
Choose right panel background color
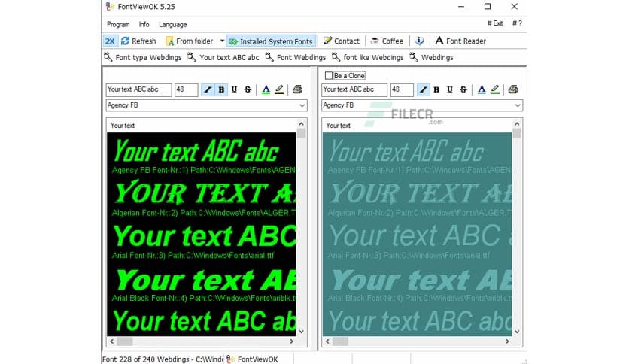point(495,89)
